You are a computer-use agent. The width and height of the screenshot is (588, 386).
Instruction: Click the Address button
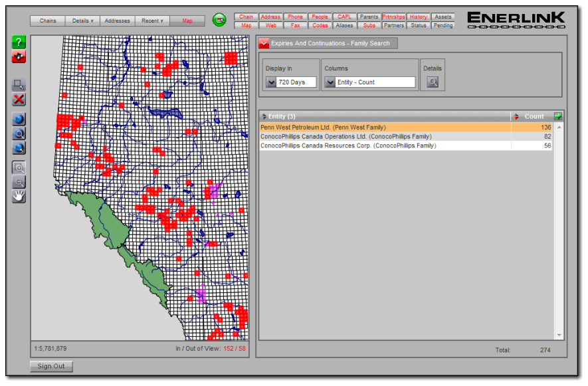(270, 17)
